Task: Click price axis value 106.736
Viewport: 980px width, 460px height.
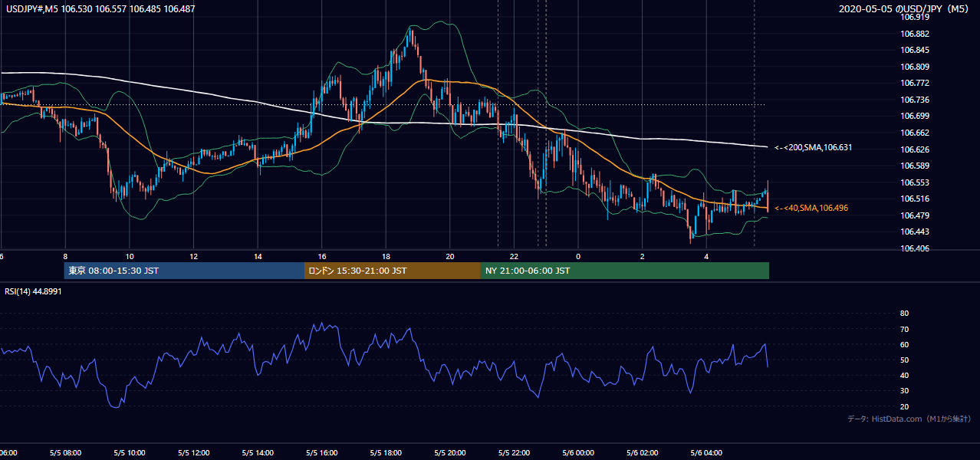Action: tap(914, 100)
